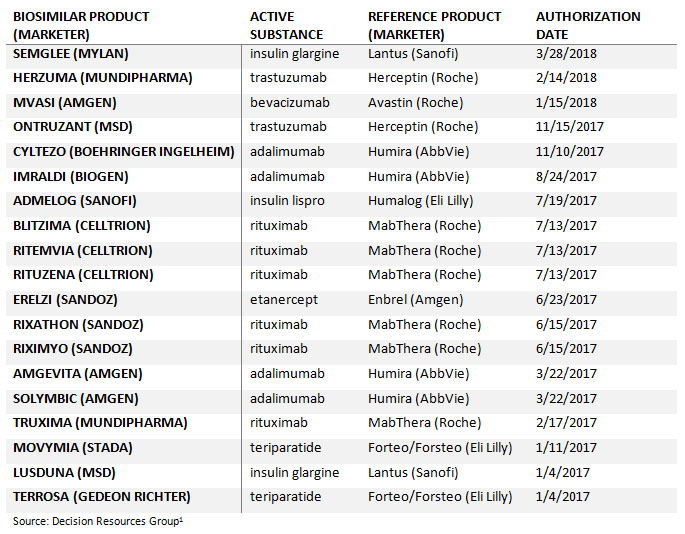The image size is (685, 534).
Task: Select the CYLTEZO (BOEHRINGER INGELHEIM) entry
Action: pyautogui.click(x=123, y=152)
